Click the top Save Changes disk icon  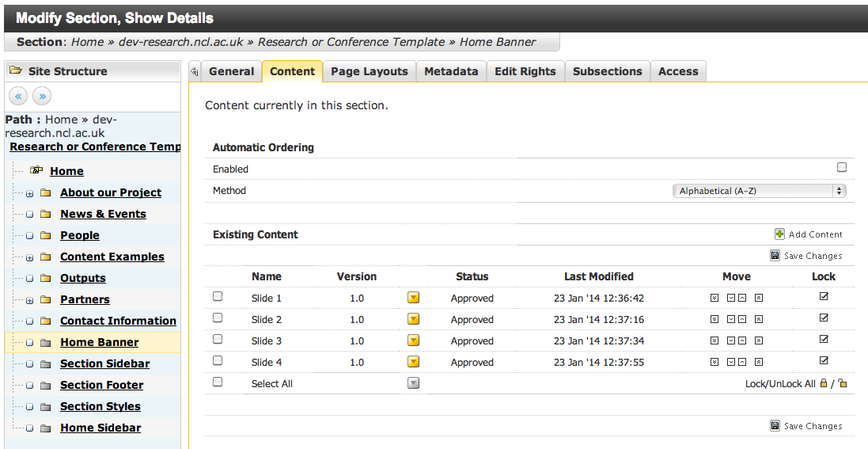pos(775,256)
